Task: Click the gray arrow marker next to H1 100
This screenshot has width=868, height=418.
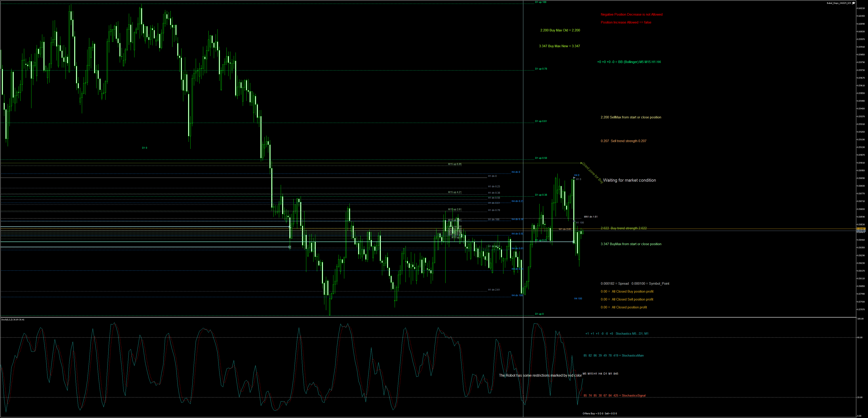Action: [575, 221]
